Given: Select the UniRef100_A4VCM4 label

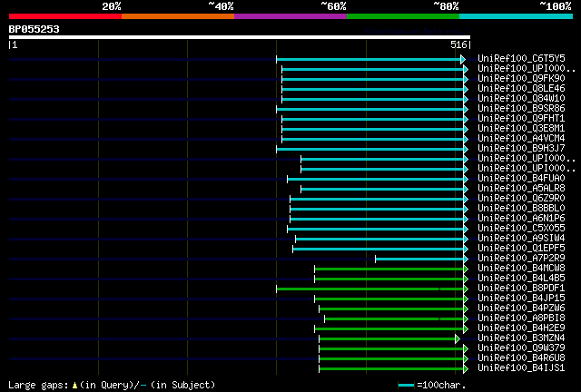Looking at the screenshot, I should [521, 139].
